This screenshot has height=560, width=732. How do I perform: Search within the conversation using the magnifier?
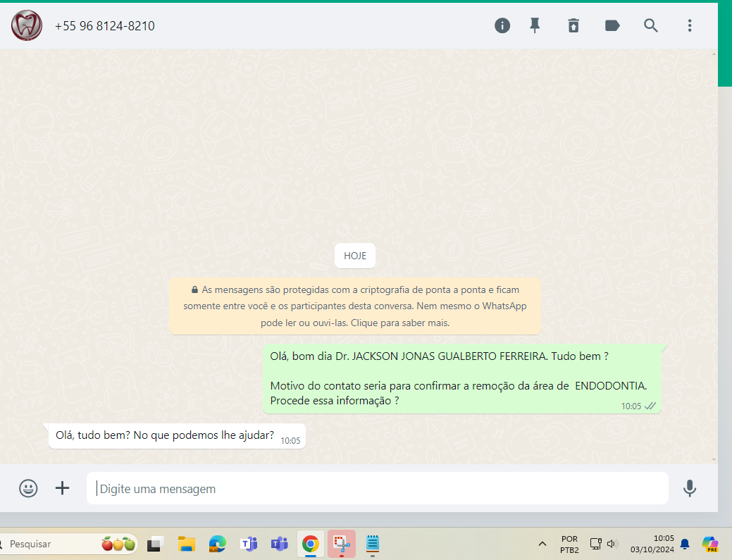tap(651, 25)
